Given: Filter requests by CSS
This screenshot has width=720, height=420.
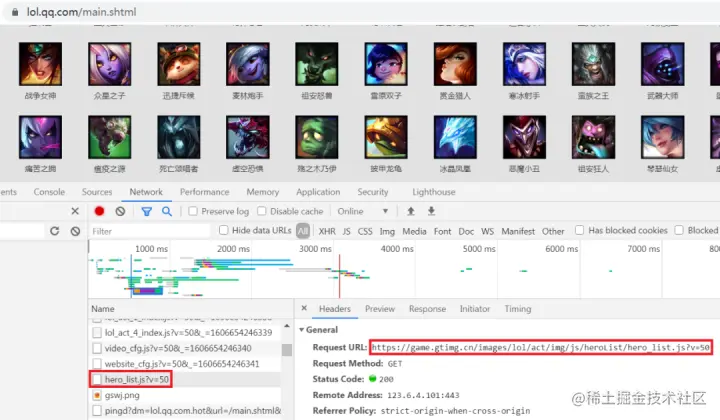Looking at the screenshot, I should click(x=365, y=231).
